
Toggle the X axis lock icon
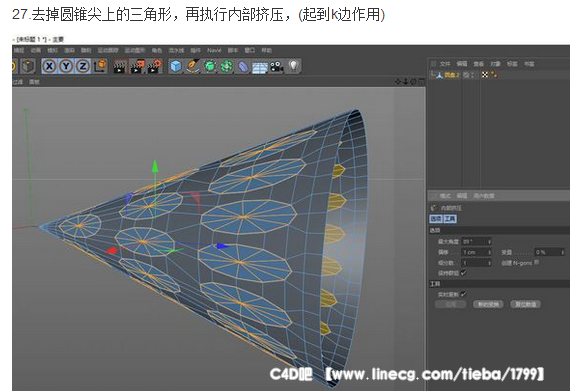tap(49, 66)
